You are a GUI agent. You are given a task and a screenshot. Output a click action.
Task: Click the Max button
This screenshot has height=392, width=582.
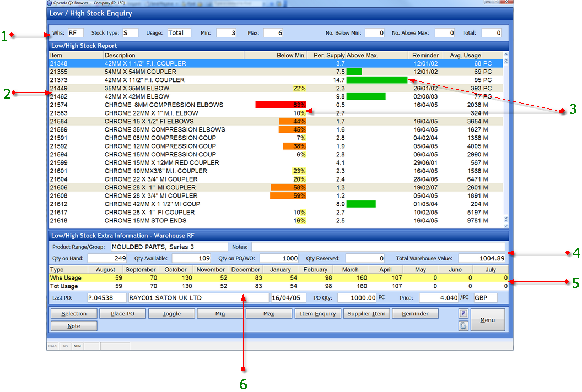coord(269,314)
